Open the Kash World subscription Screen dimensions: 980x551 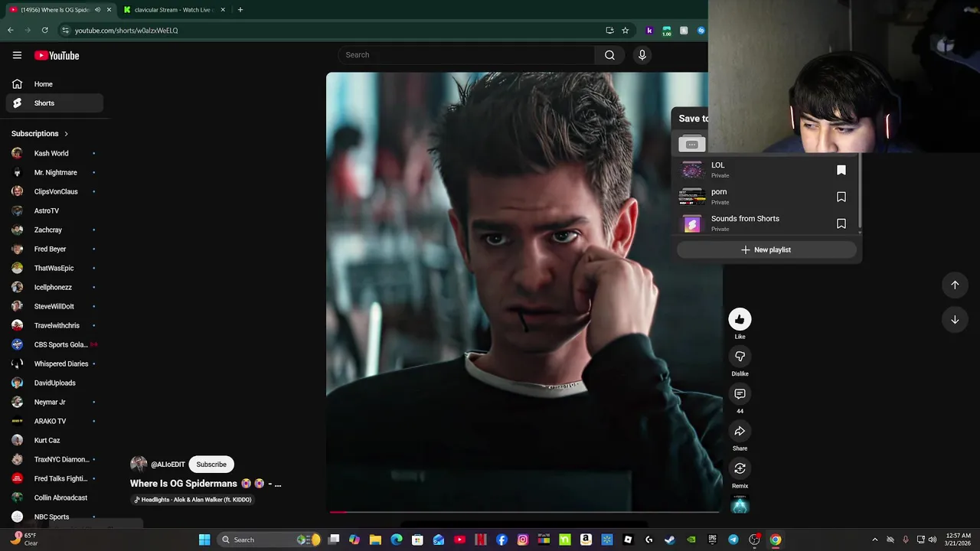54,153
